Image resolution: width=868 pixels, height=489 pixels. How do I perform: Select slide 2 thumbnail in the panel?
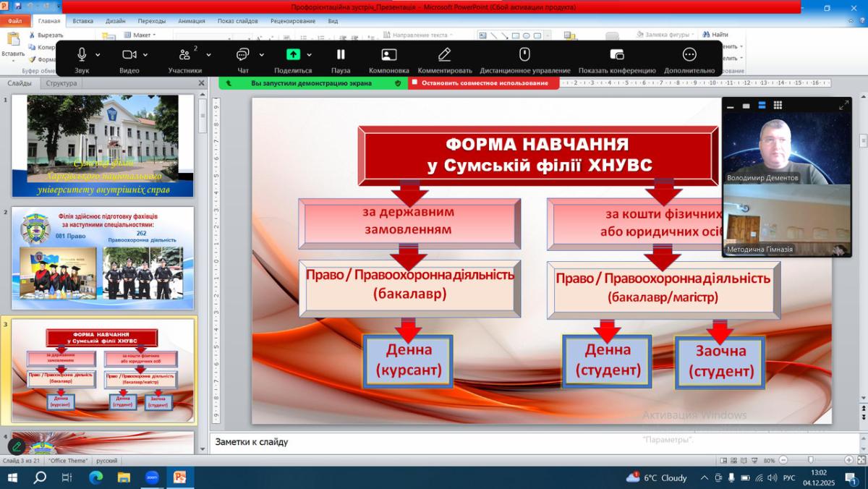103,258
